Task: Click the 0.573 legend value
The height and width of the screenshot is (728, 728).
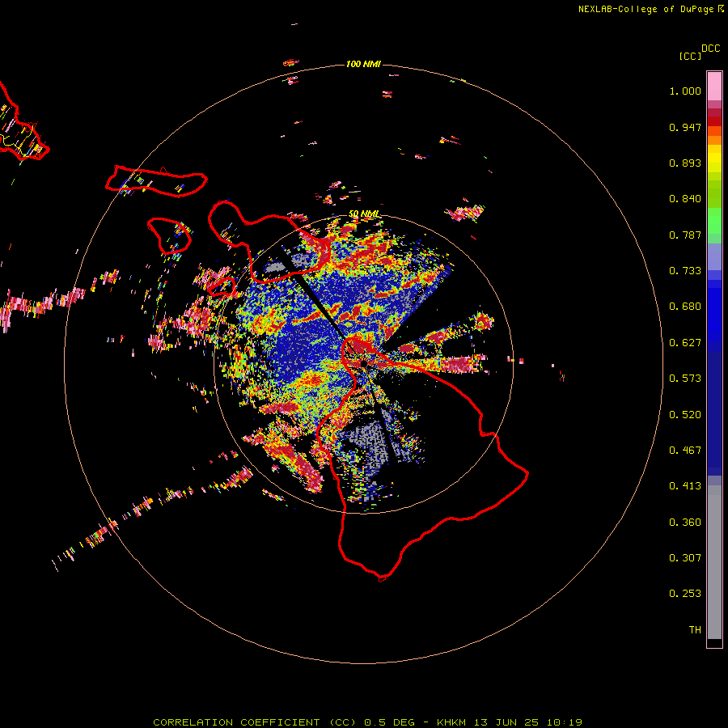Action: [x=685, y=379]
